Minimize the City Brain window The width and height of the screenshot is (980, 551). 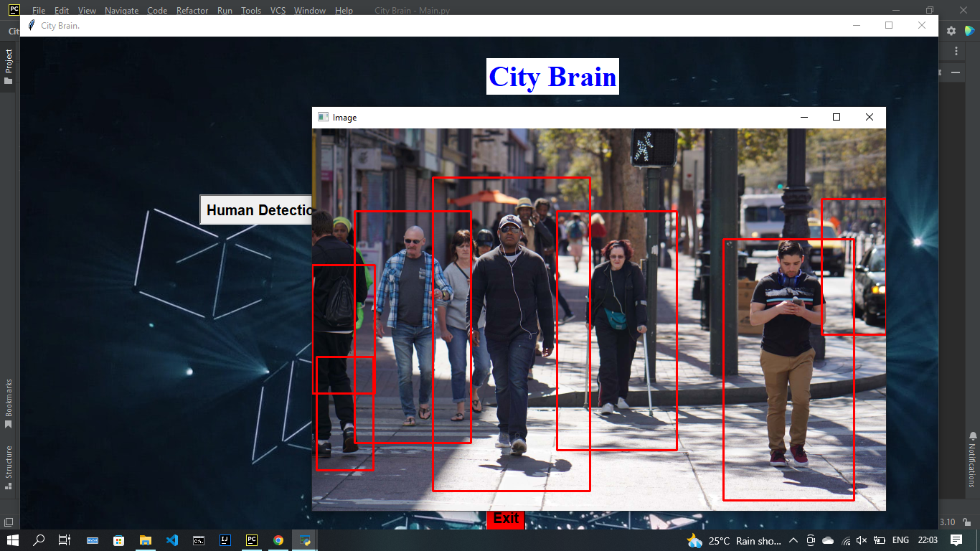click(856, 25)
